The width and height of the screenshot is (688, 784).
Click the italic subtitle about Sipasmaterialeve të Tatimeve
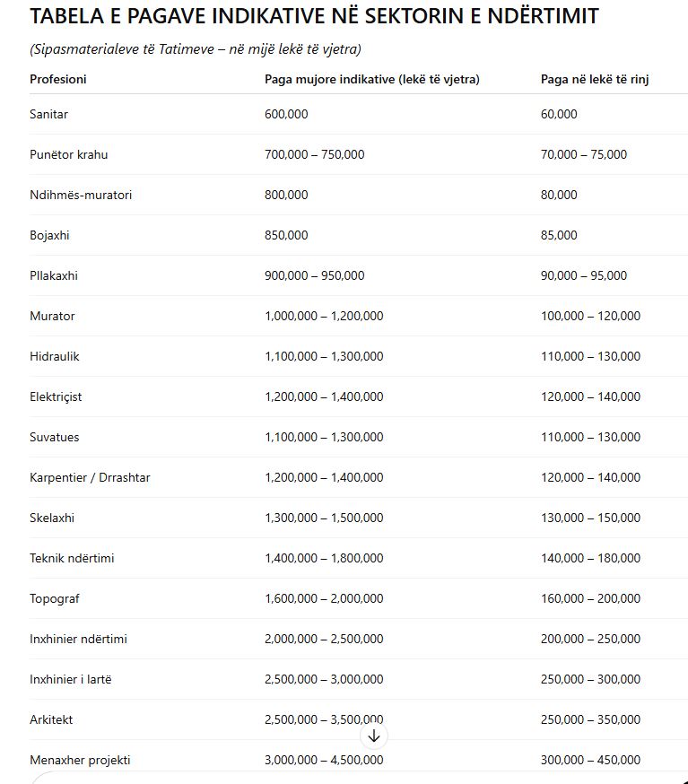point(196,48)
